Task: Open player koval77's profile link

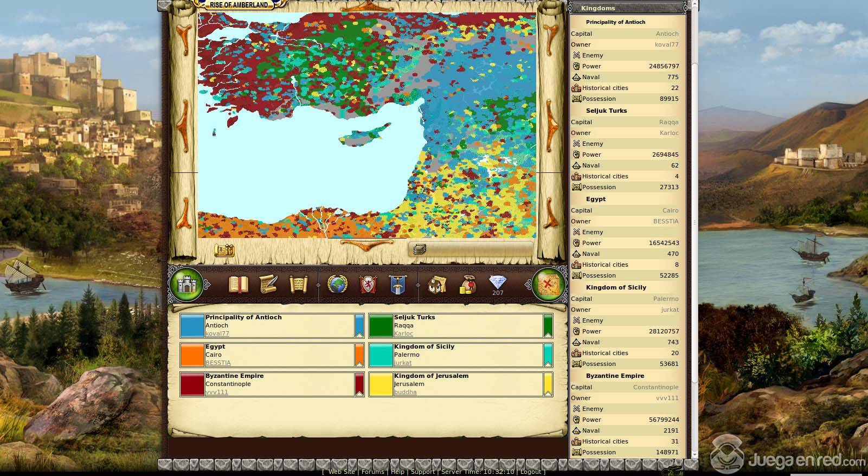Action: click(x=217, y=334)
